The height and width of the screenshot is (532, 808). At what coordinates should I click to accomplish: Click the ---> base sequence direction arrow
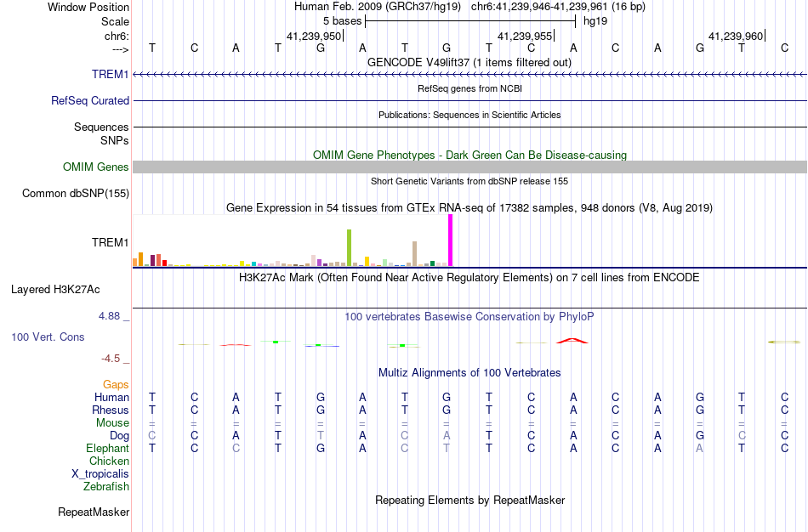click(x=121, y=49)
